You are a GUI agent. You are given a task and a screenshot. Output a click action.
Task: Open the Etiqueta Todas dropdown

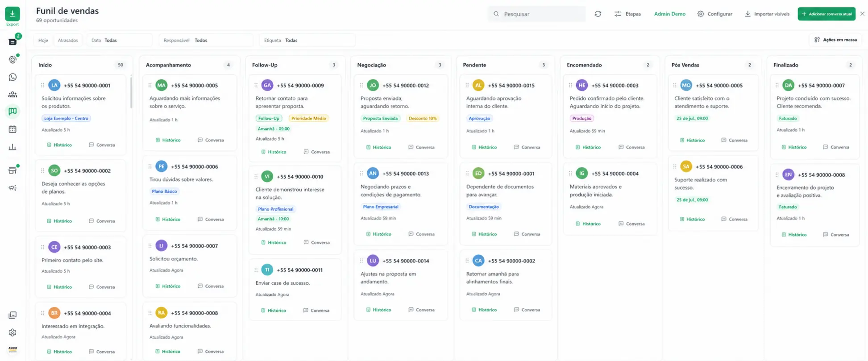click(307, 40)
